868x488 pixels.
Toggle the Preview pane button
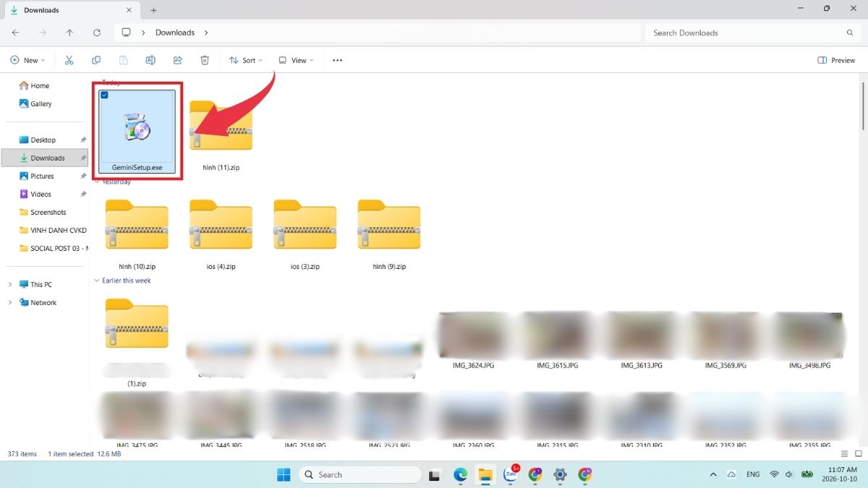tap(836, 60)
